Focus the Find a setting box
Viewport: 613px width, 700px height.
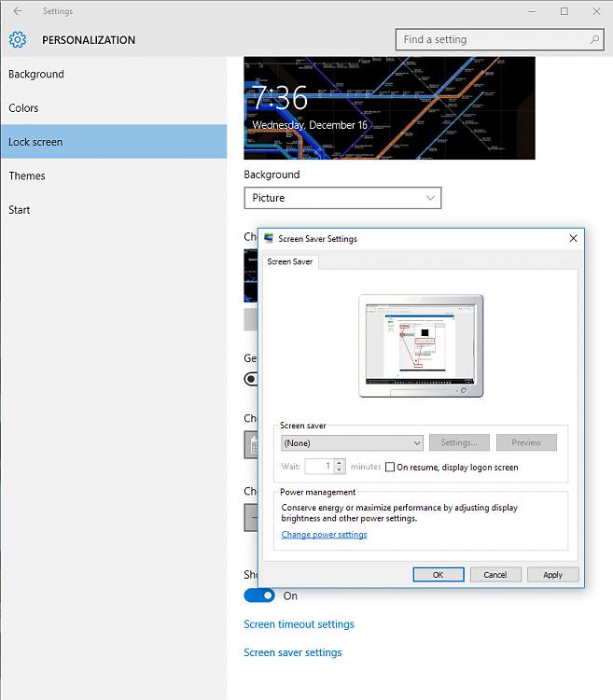point(500,40)
